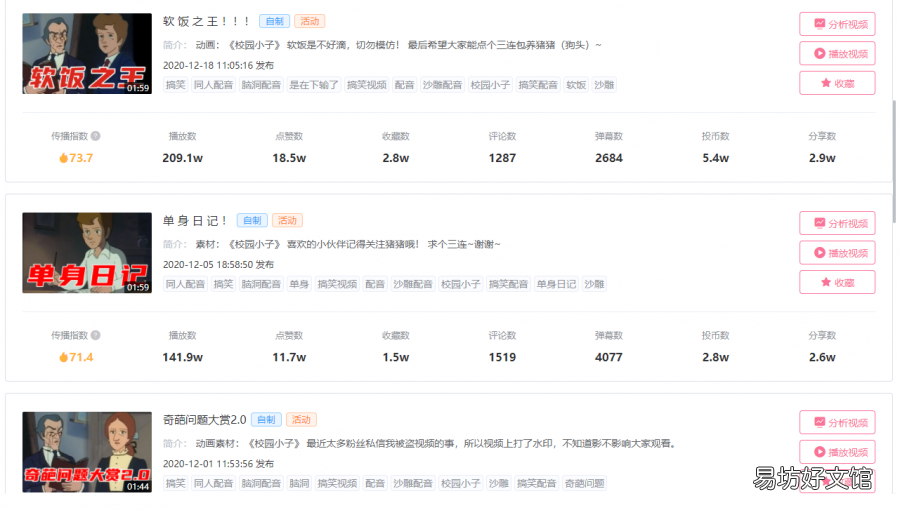Select 校园小子 tag of 软饭之王 video
The height and width of the screenshot is (510, 900).
tap(490, 85)
